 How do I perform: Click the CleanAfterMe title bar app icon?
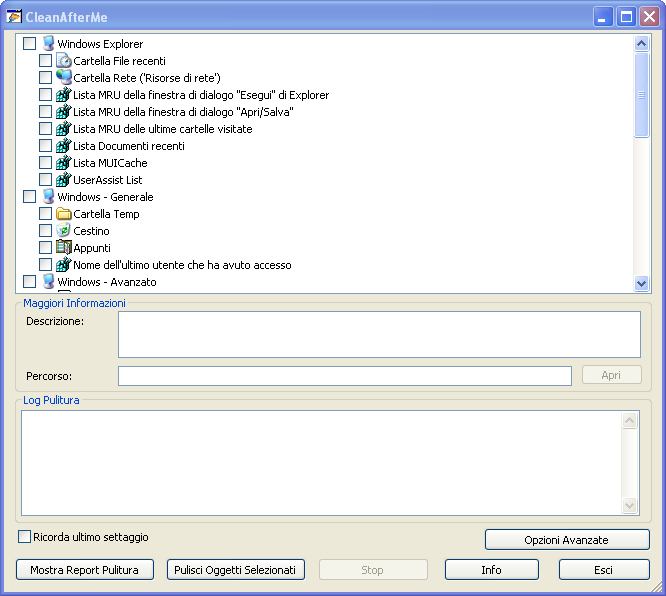(14, 17)
